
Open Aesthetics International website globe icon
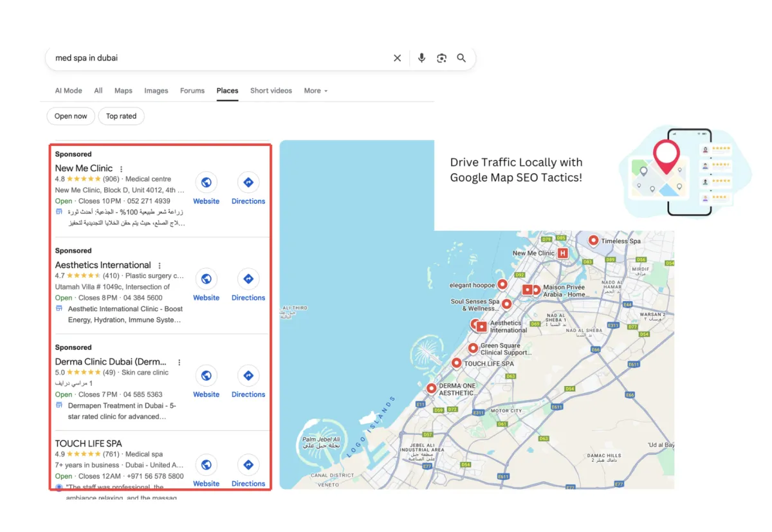tap(206, 279)
